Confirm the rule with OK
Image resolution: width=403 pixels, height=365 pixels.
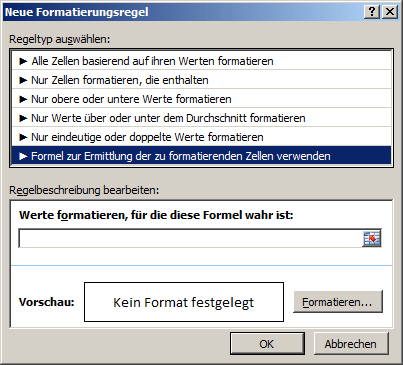pos(267,344)
